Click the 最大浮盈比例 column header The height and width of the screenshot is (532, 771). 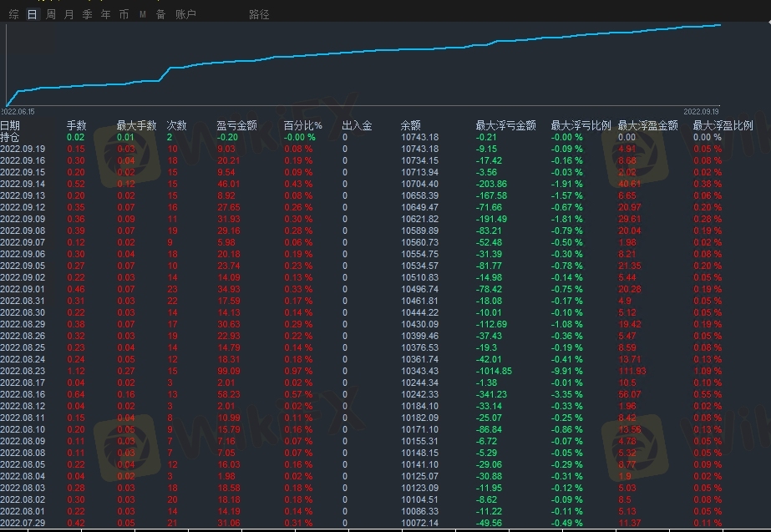coord(723,125)
